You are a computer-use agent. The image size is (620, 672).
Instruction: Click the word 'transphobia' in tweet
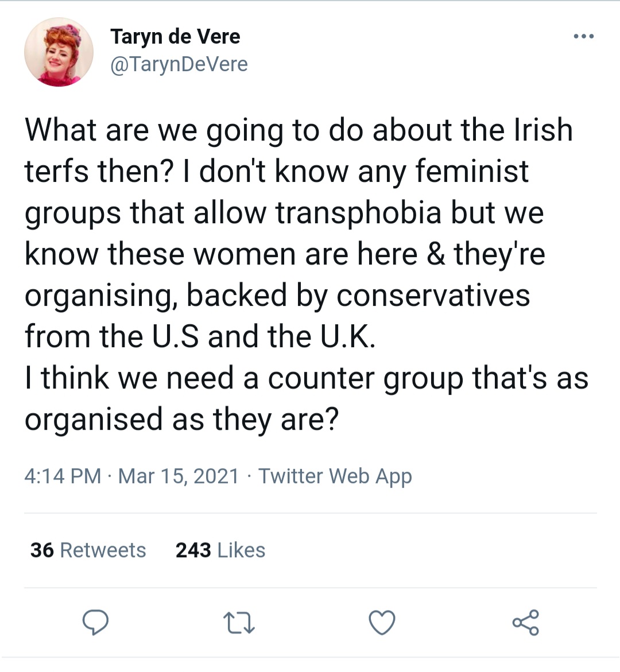point(358,213)
